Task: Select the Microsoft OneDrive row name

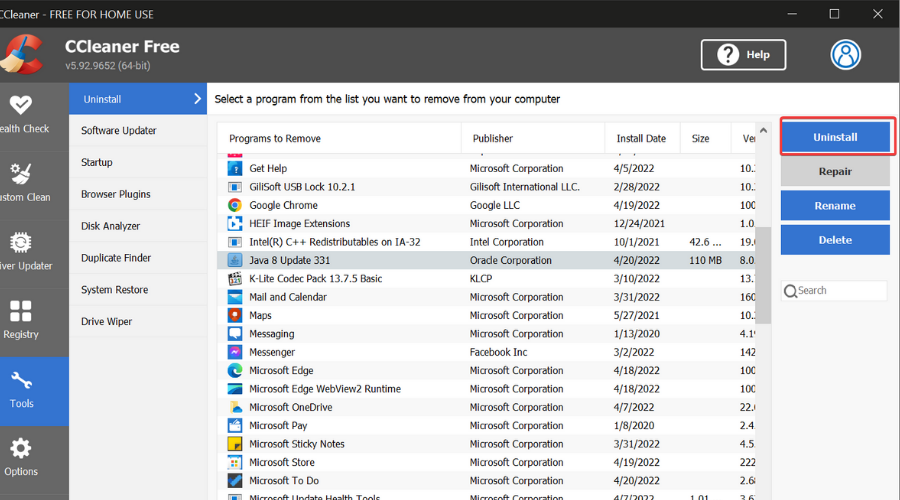Action: tap(290, 407)
